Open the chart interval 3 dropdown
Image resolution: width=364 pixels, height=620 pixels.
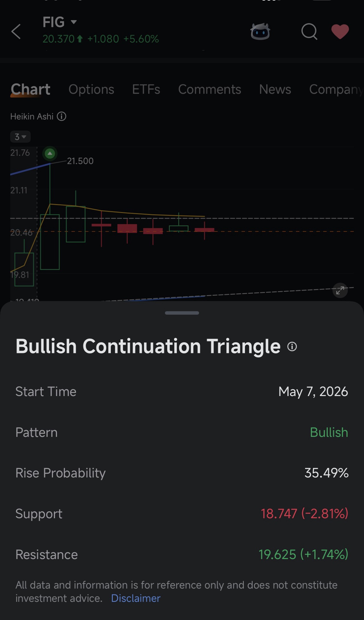(20, 137)
